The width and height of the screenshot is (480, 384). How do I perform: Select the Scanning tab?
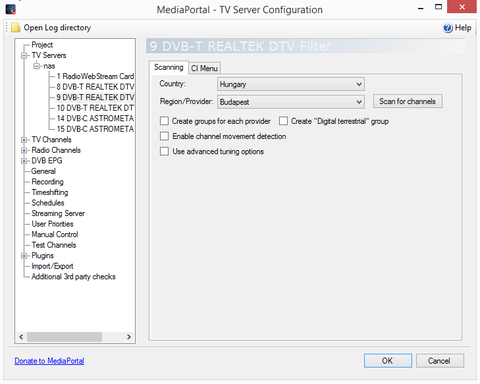click(169, 67)
